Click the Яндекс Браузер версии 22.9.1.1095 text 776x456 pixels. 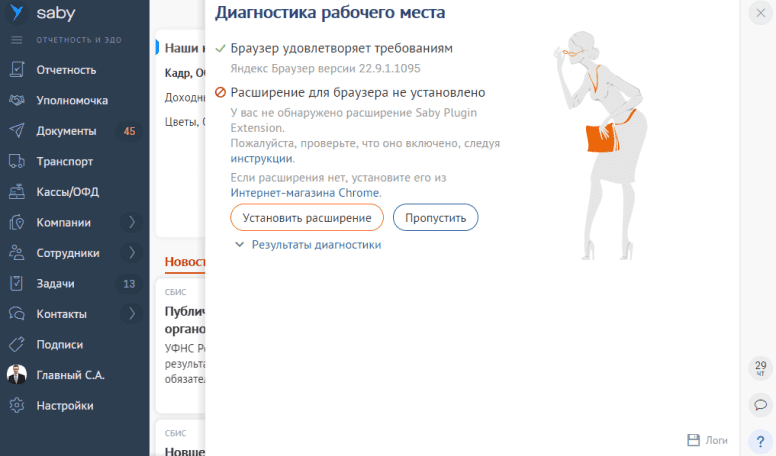[325, 68]
